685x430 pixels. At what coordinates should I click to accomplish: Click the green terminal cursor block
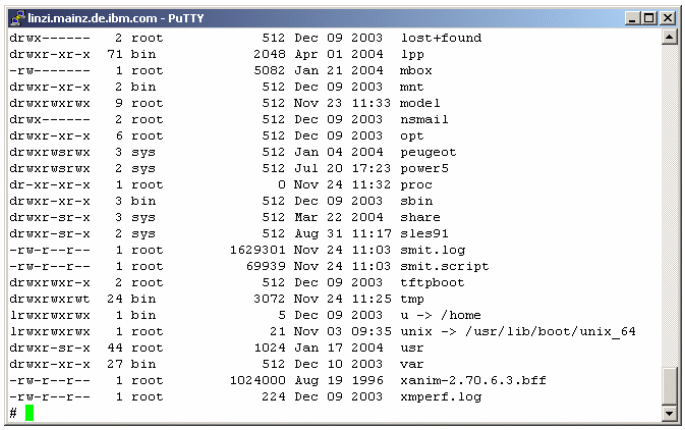(x=29, y=413)
